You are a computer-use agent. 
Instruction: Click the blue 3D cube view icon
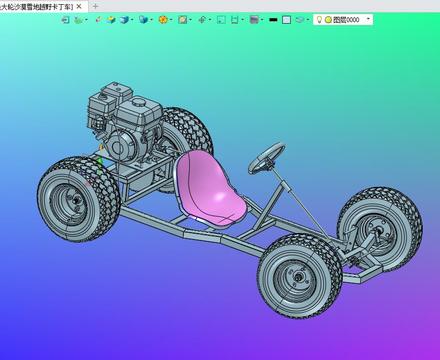tap(124, 20)
